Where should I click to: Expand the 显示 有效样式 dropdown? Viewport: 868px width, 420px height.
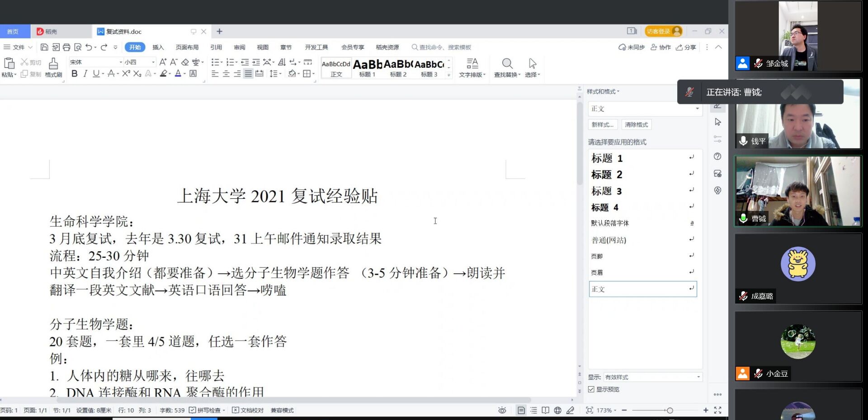(698, 377)
